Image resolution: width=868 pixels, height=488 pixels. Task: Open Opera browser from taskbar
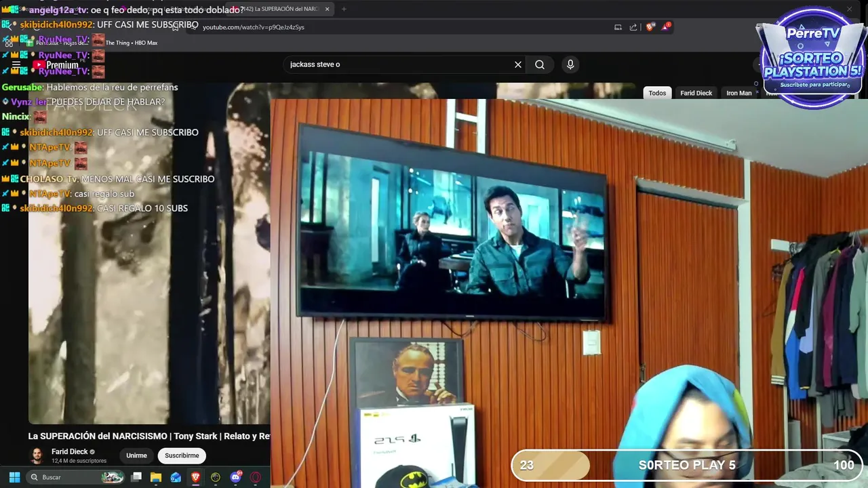pyautogui.click(x=256, y=477)
